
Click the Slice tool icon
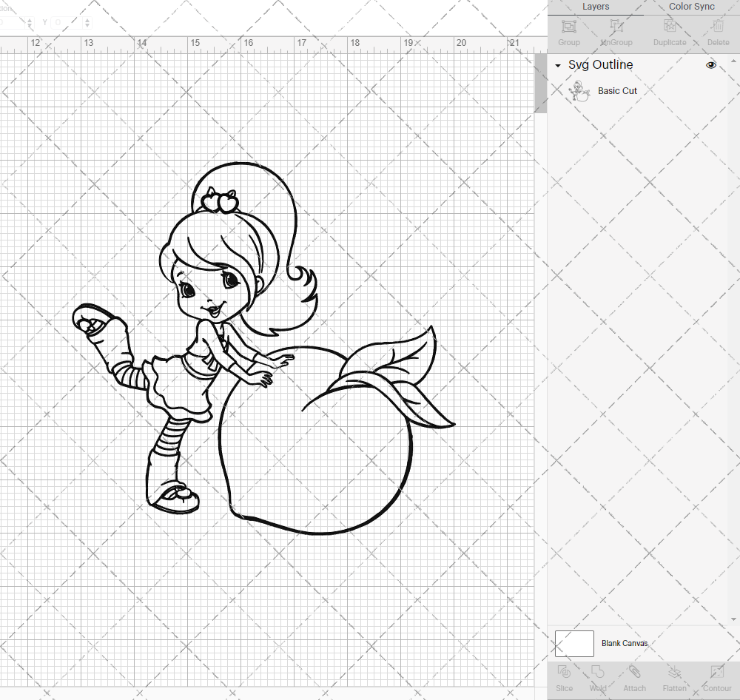click(x=564, y=672)
